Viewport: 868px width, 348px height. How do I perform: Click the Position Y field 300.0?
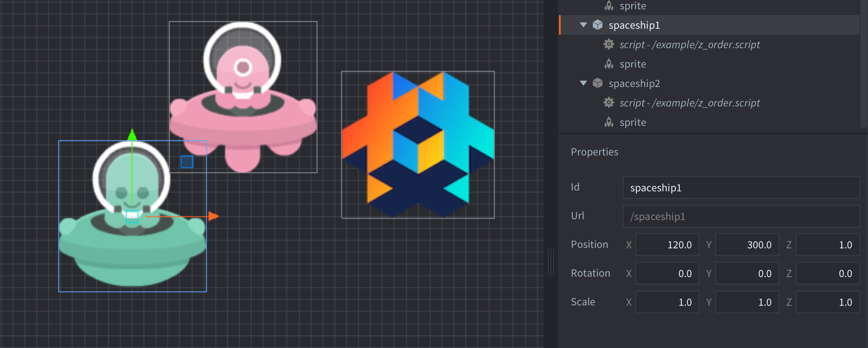[747, 245]
